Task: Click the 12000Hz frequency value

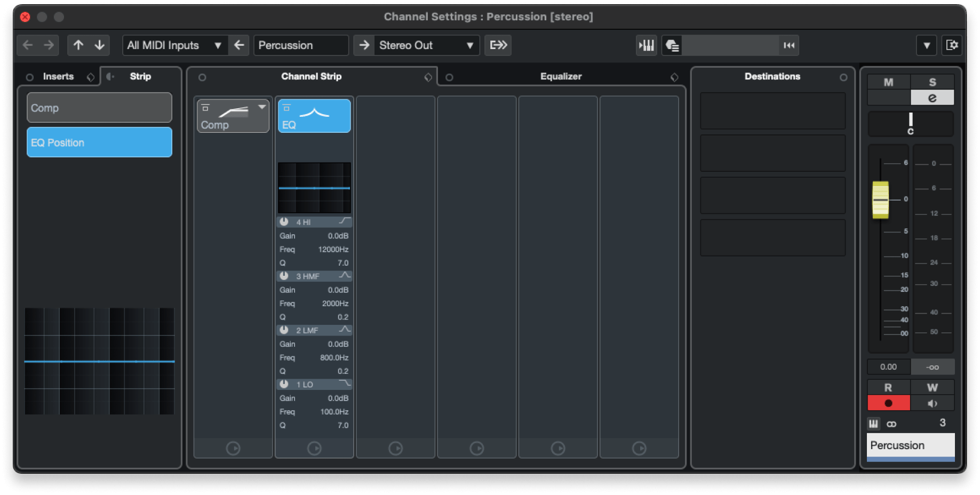Action: pyautogui.click(x=333, y=249)
